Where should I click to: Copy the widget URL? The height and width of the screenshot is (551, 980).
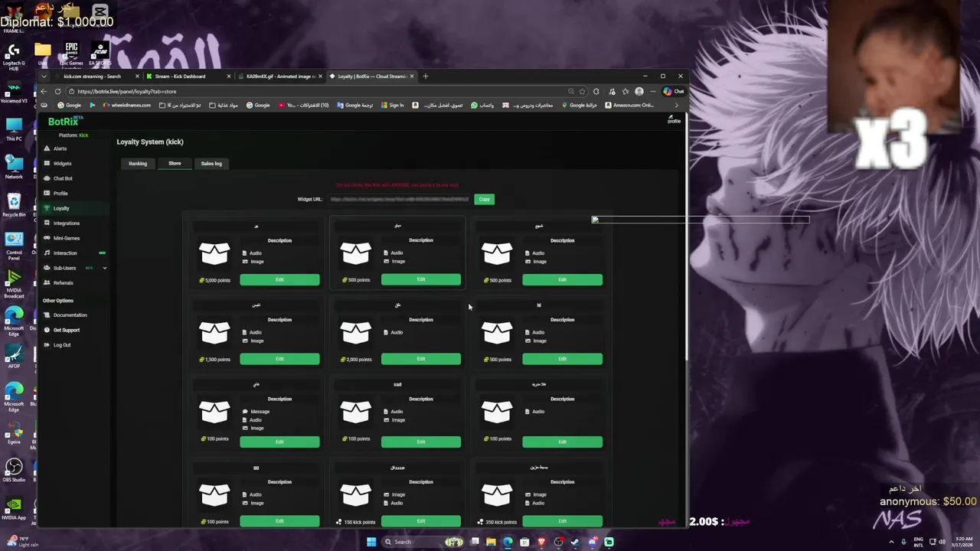pyautogui.click(x=484, y=199)
